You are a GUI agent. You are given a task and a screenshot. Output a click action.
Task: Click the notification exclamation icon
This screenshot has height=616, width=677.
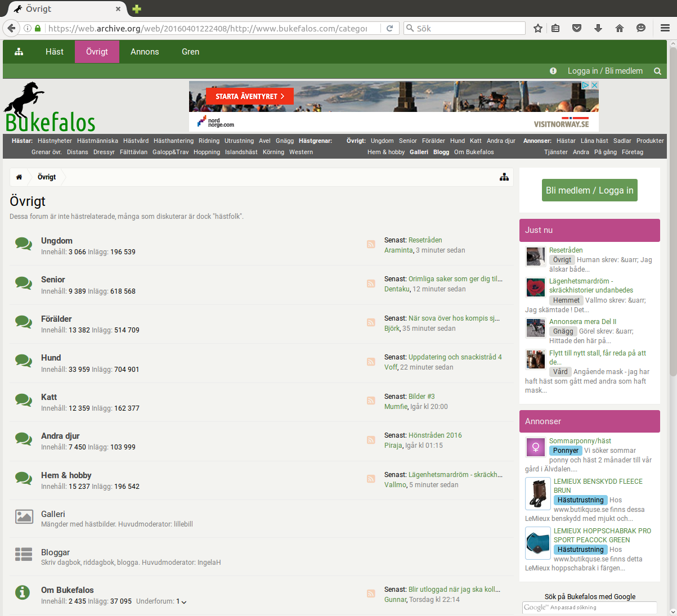pos(553,71)
